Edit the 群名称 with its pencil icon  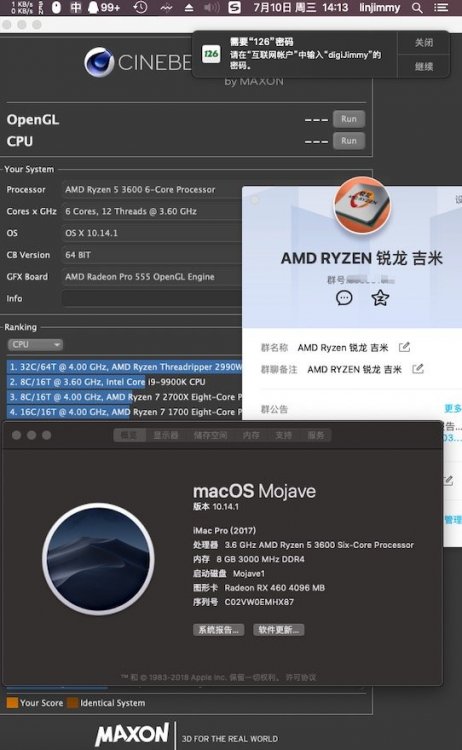(x=405, y=347)
